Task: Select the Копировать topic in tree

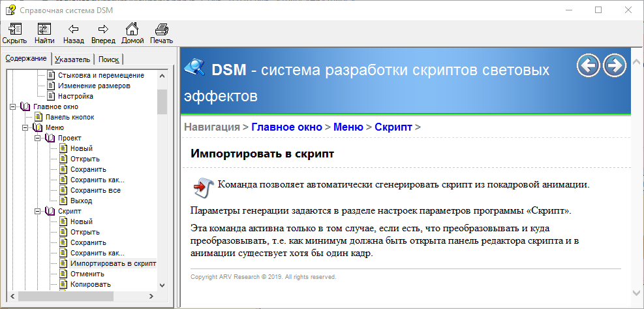Action: 90,284
